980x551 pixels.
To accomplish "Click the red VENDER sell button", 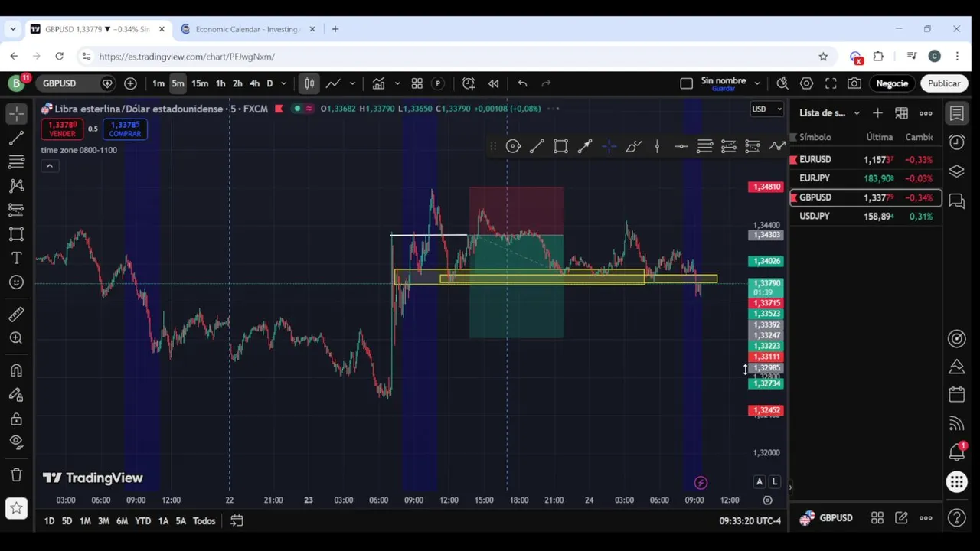I will [x=62, y=129].
